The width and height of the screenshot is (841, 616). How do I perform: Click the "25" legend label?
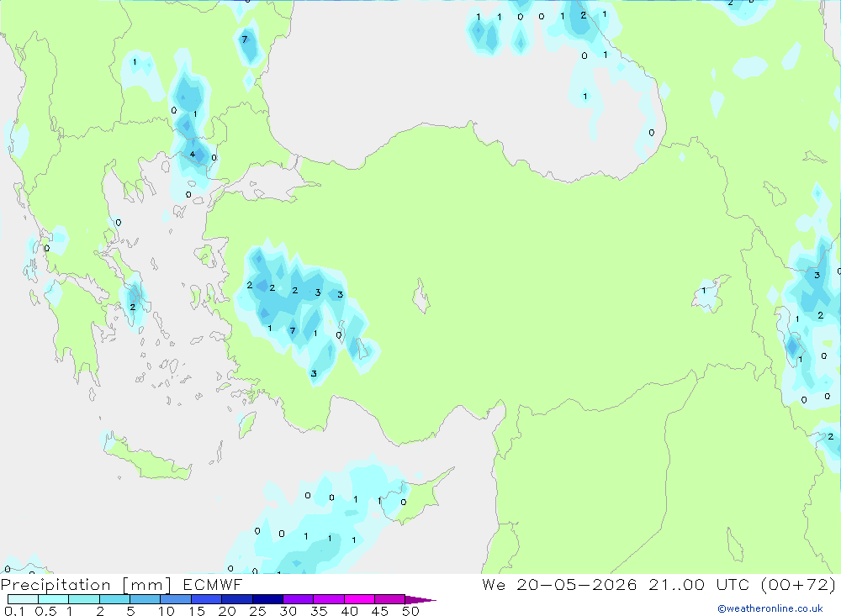tap(258, 611)
